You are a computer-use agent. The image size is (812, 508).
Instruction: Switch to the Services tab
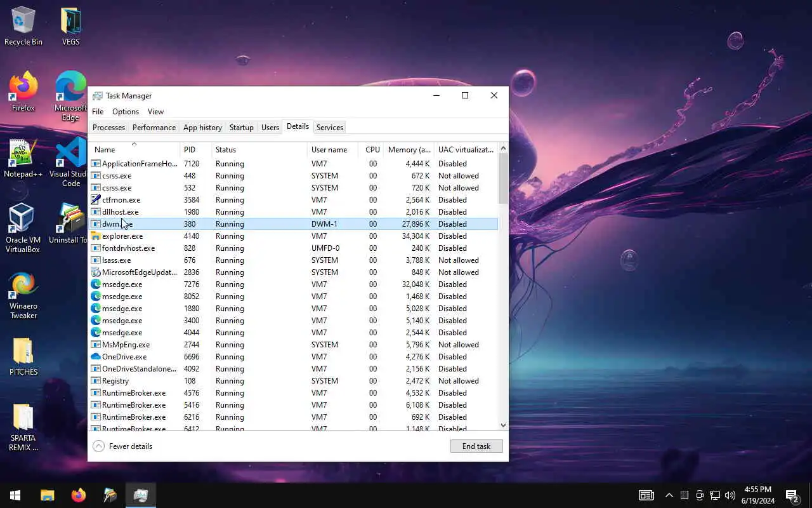(330, 128)
